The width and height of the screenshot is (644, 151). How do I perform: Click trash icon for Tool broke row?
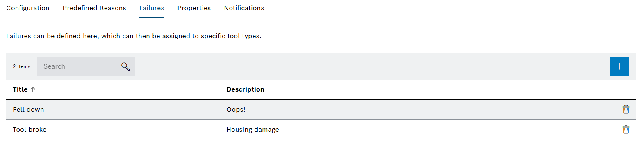(626, 129)
